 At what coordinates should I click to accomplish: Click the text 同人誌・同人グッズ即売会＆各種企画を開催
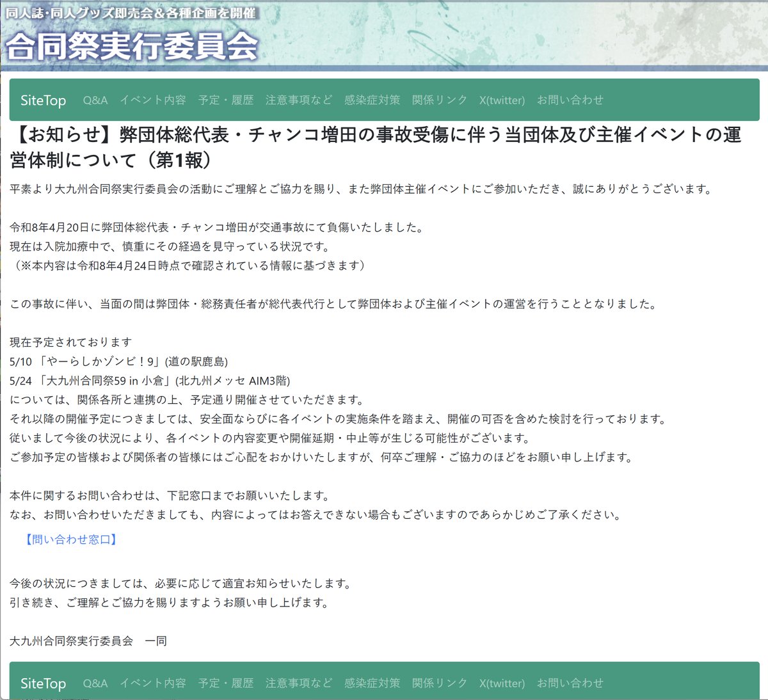pyautogui.click(x=131, y=13)
